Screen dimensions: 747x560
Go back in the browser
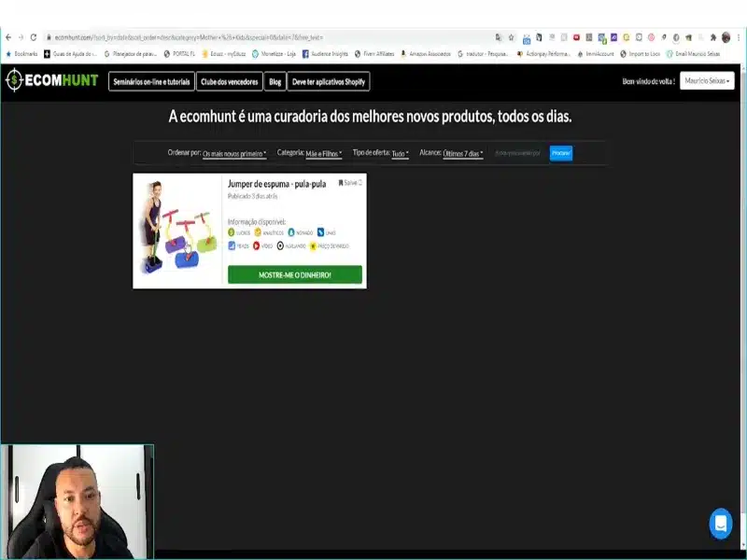(x=8, y=37)
